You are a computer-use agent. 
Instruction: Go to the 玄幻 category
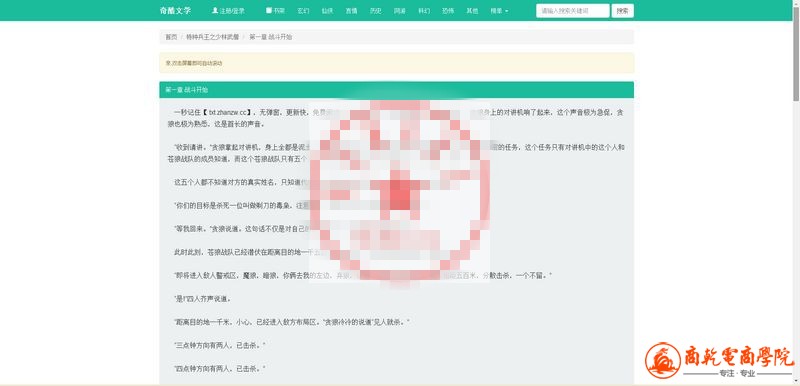[x=303, y=11]
